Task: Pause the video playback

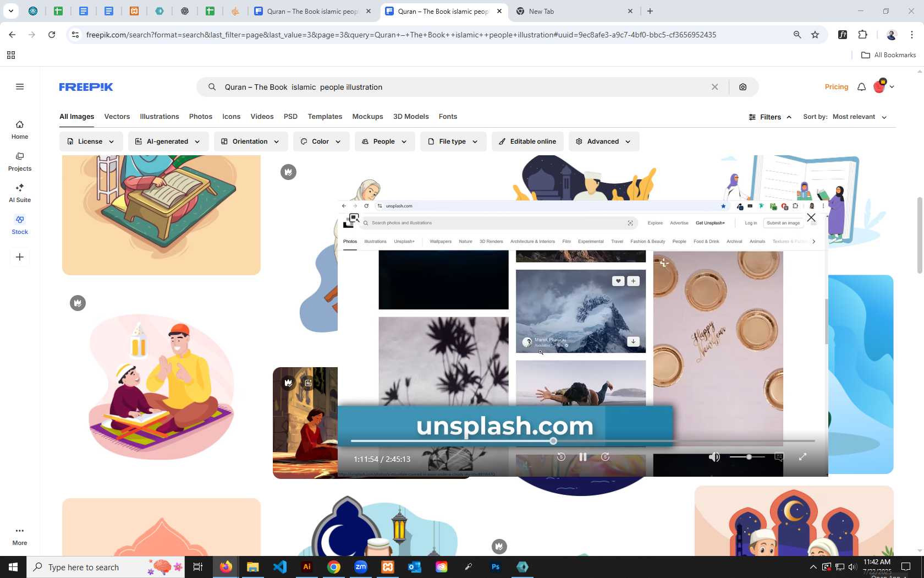Action: (x=583, y=457)
